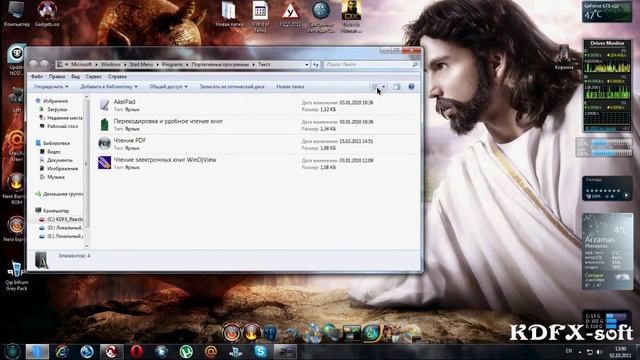The height and width of the screenshot is (360, 640).
Task: Refresh the folder using address bar button
Action: click(316, 64)
